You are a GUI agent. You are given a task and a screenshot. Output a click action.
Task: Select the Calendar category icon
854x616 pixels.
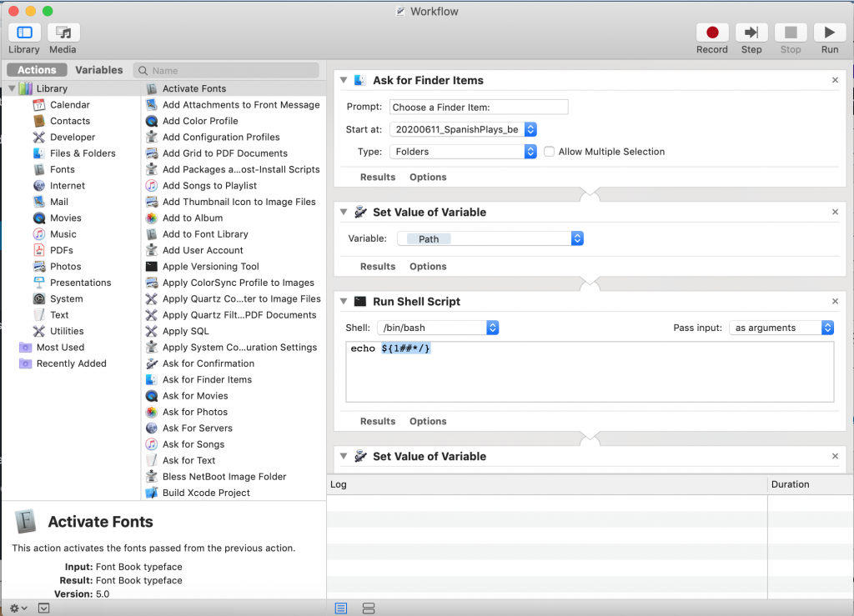[39, 105]
